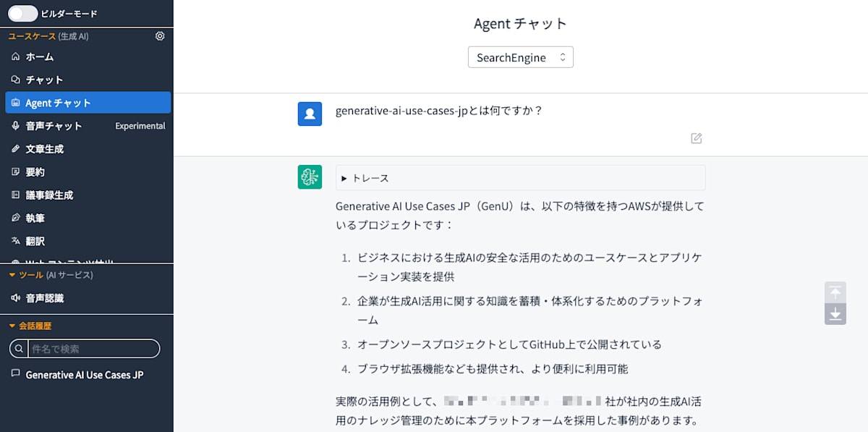Click the ユースケース (生成 AI) header
The image size is (868, 432).
click(48, 36)
